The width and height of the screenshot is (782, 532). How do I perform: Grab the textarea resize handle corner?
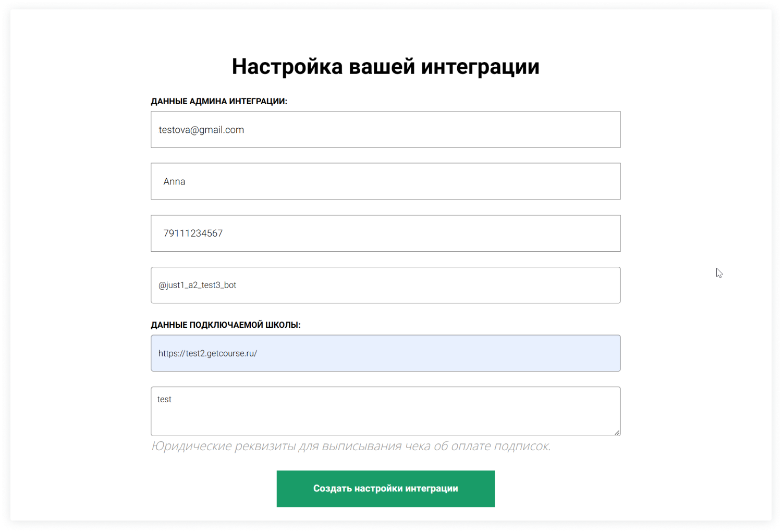pyautogui.click(x=617, y=432)
